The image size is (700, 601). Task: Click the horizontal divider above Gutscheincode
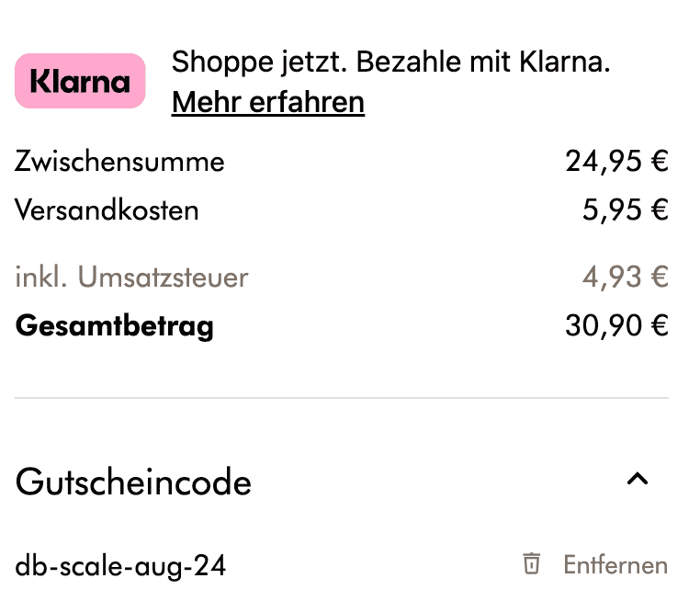click(342, 397)
